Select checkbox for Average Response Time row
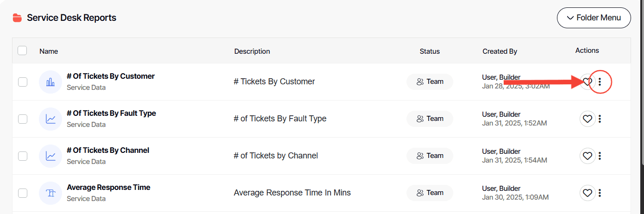The image size is (644, 214). click(x=23, y=193)
